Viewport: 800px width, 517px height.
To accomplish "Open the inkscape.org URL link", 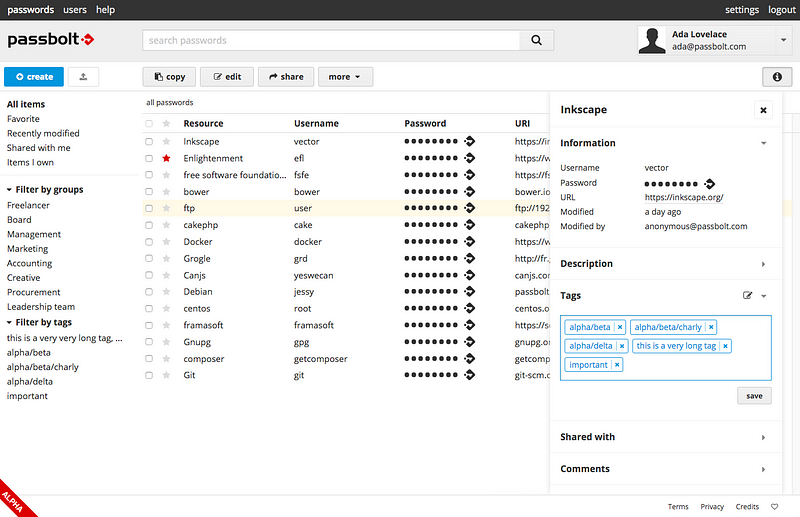I will tap(684, 197).
